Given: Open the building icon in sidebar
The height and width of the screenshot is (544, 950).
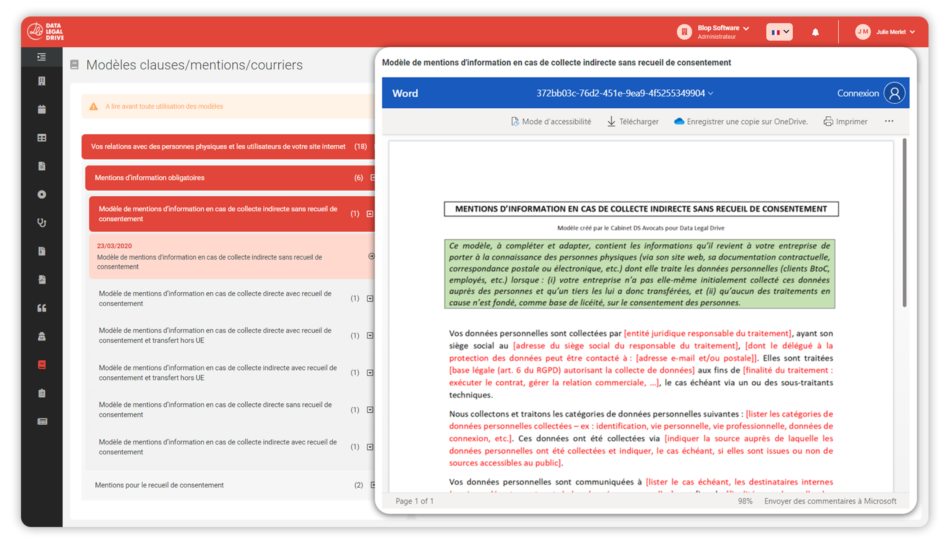Looking at the screenshot, I should [41, 81].
